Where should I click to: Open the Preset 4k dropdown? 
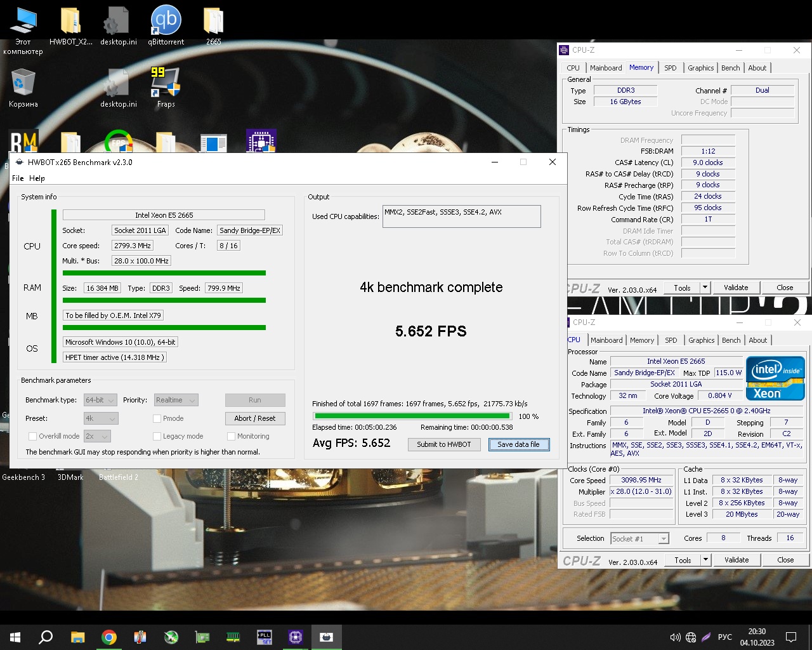coord(101,418)
